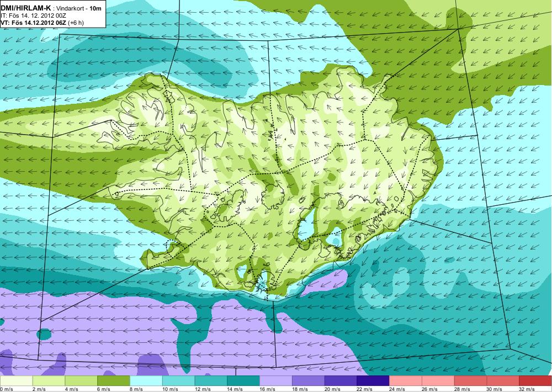Select the deep red 32 m/s and above swatch
This screenshot has height=392, width=552.
click(x=535, y=381)
